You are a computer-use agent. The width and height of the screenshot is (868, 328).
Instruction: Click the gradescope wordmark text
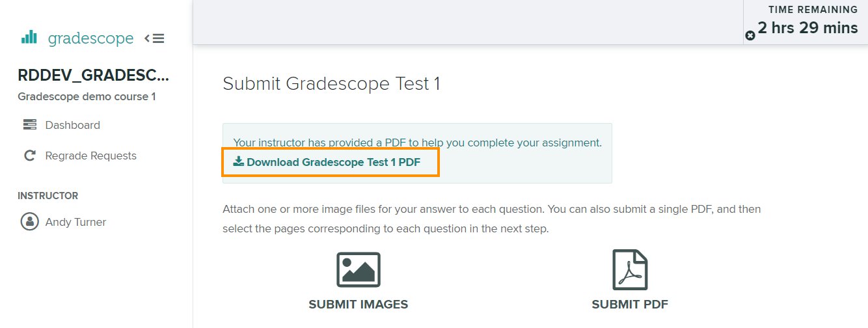[x=90, y=38]
